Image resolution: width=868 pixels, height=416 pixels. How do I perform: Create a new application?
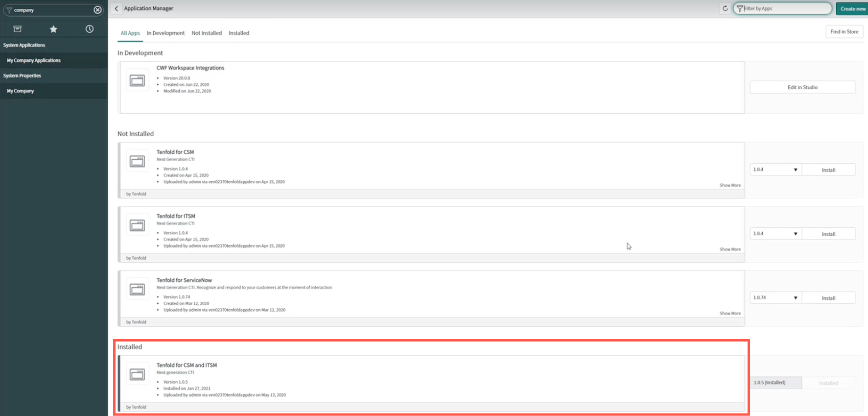[852, 9]
